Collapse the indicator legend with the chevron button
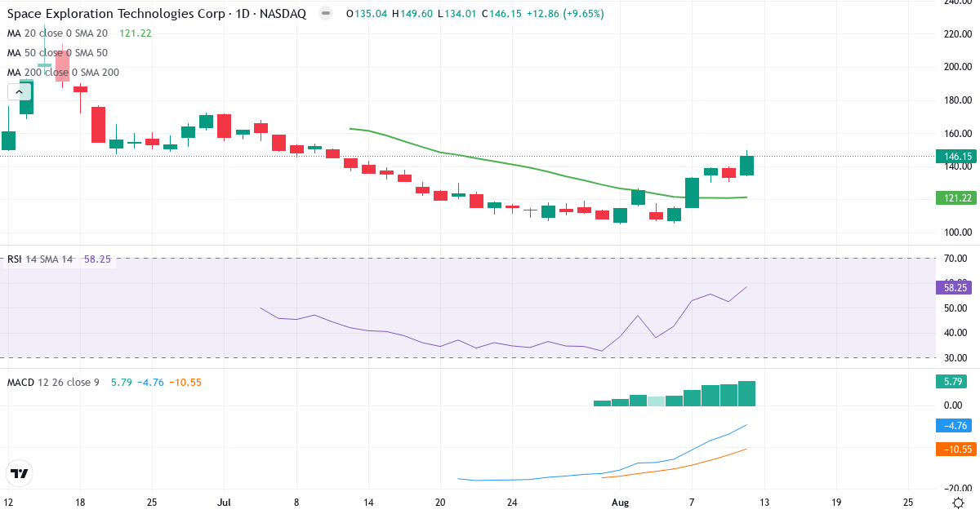Viewport: 980px width, 514px height. point(20,91)
